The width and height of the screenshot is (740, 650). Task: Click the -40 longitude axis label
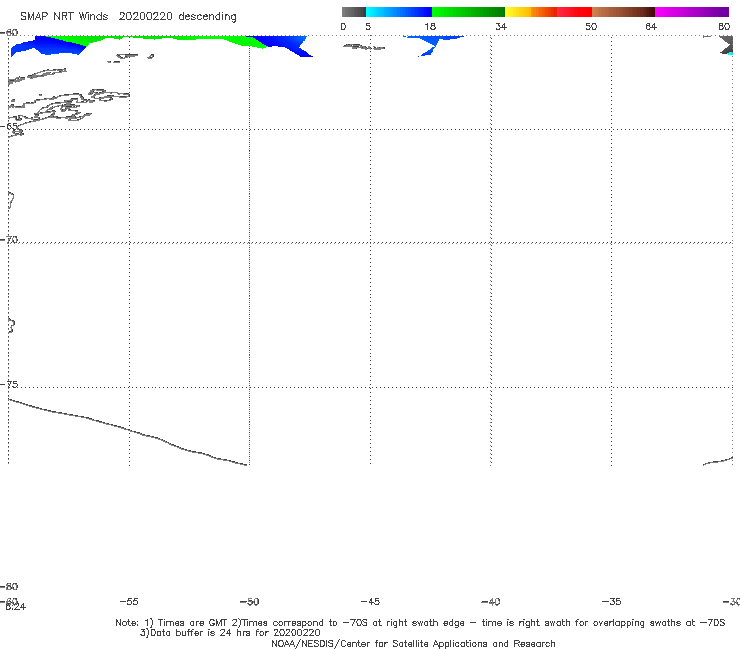(x=490, y=601)
